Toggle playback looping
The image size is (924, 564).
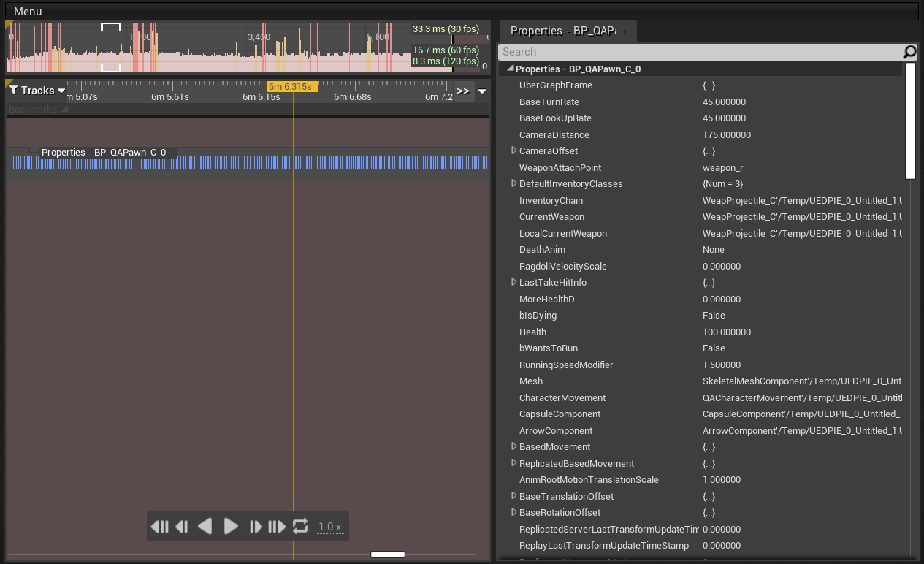(x=300, y=526)
